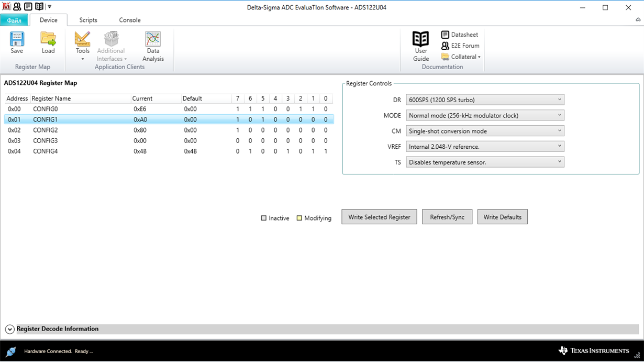Screen dimensions: 644x362
Task: Toggle bit 5 of CONFIG1
Action: pyautogui.click(x=263, y=119)
